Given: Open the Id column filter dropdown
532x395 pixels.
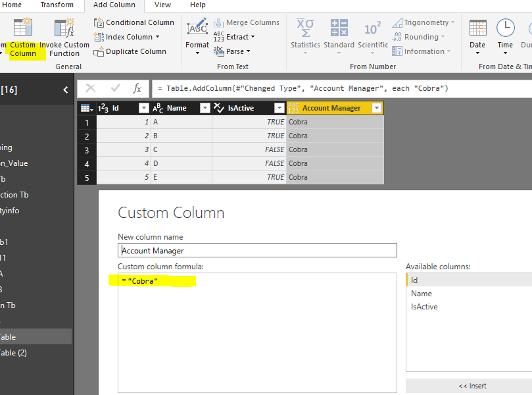Looking at the screenshot, I should (x=144, y=108).
